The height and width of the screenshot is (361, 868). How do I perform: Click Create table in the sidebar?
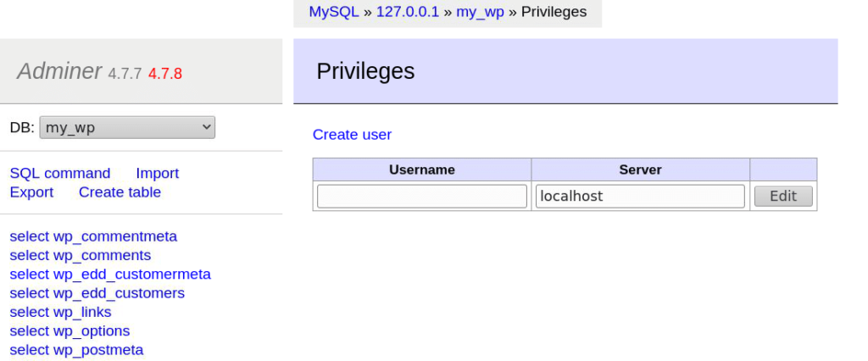[120, 192]
